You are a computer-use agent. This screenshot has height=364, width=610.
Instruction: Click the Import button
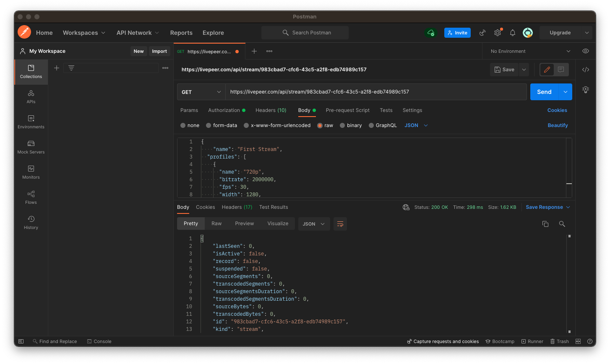159,51
